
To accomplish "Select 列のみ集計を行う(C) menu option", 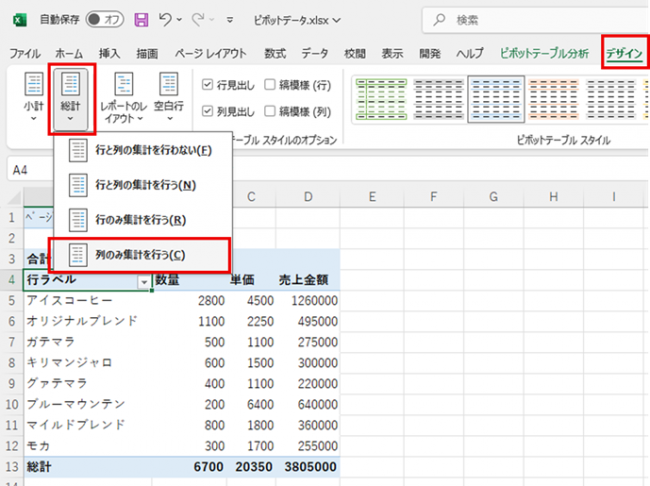I will [x=140, y=255].
